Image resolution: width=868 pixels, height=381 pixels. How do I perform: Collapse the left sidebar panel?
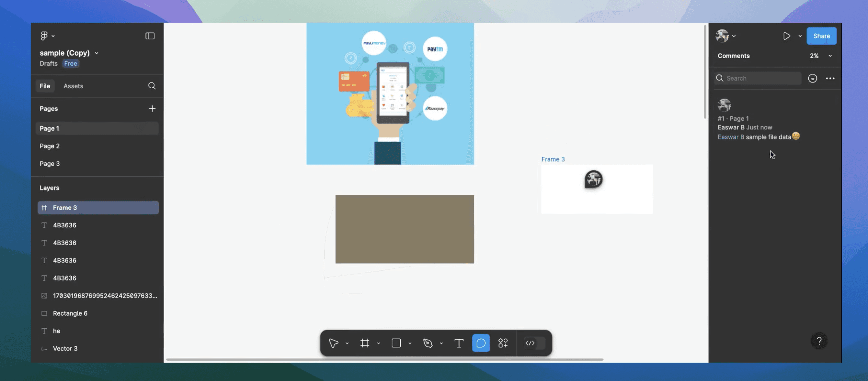point(150,36)
